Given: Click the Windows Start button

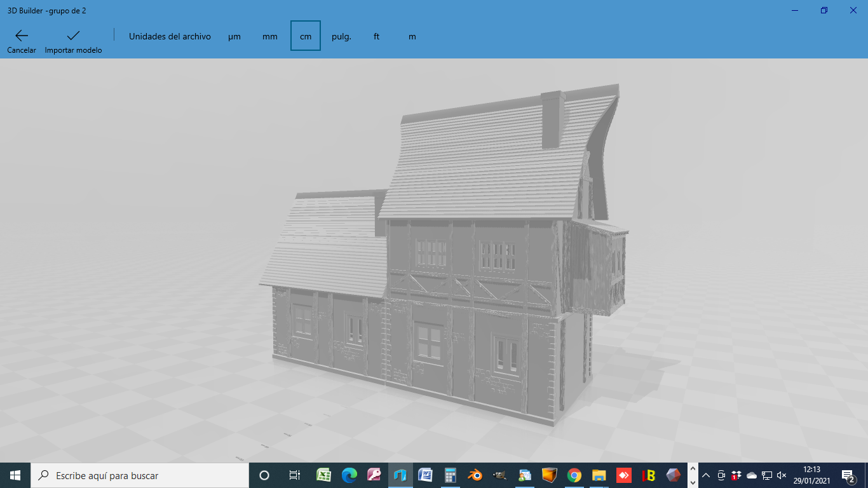Looking at the screenshot, I should (x=15, y=475).
